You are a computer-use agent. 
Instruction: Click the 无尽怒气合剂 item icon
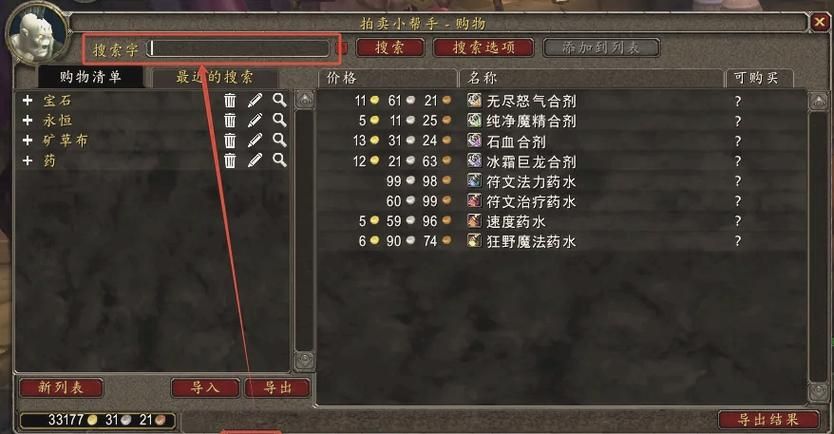coord(474,101)
